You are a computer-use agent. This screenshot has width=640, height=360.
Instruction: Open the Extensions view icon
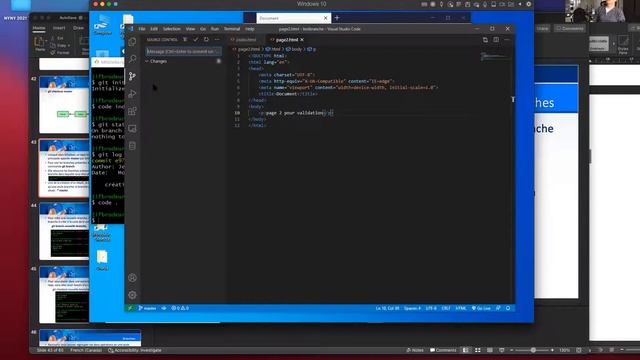point(132,111)
